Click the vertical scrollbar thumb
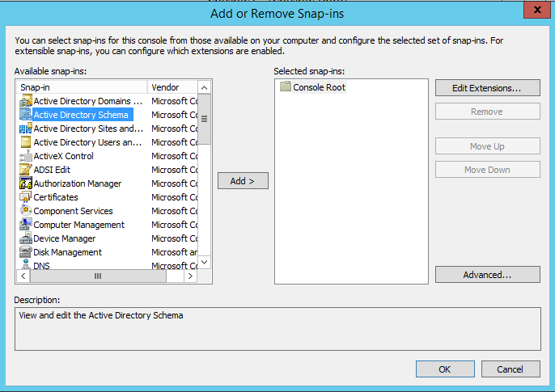 (204, 119)
